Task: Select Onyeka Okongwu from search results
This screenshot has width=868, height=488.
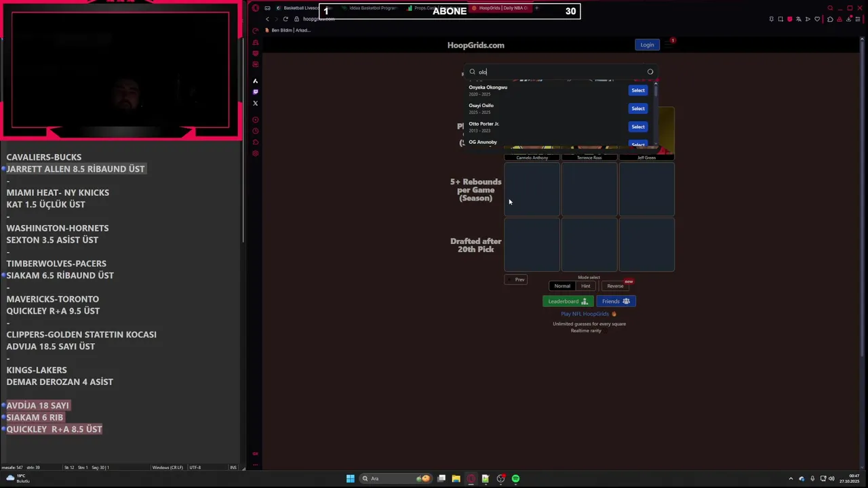Action: click(637, 90)
